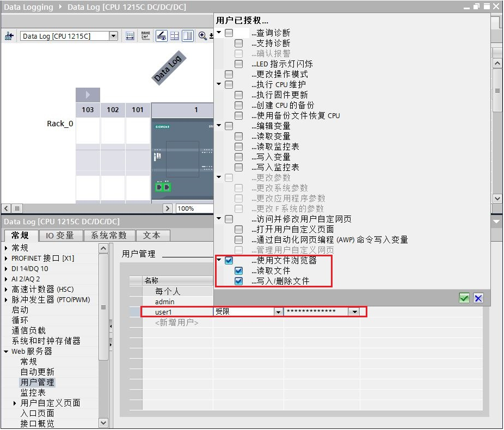Click the rack view right scroll arrow
The image size is (504, 430).
167,208
